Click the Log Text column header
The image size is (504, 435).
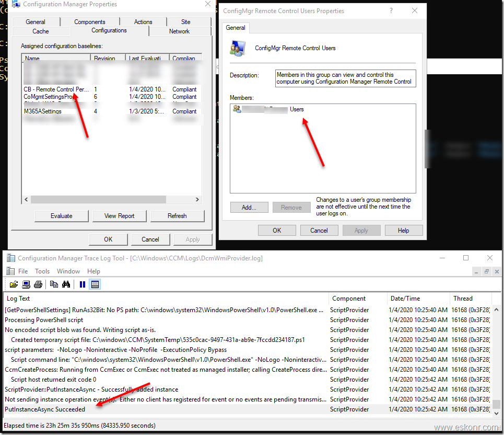click(x=166, y=299)
